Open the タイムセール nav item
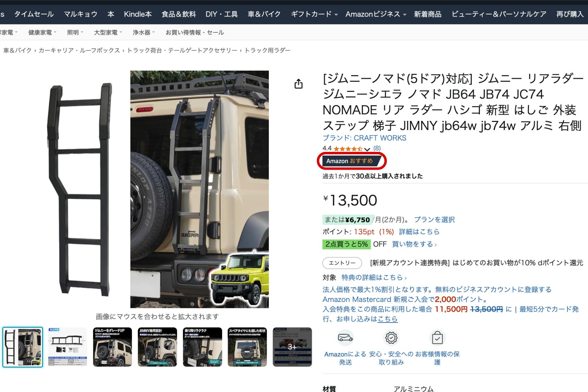 34,14
